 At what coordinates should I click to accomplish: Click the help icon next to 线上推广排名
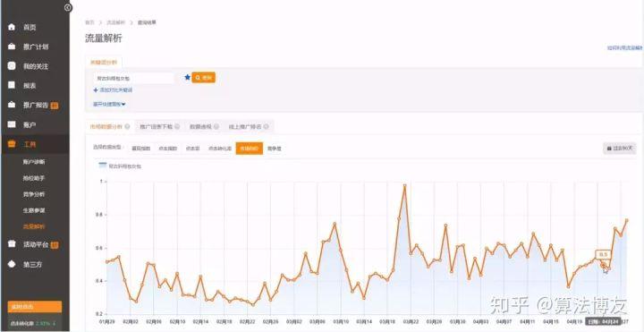click(267, 126)
